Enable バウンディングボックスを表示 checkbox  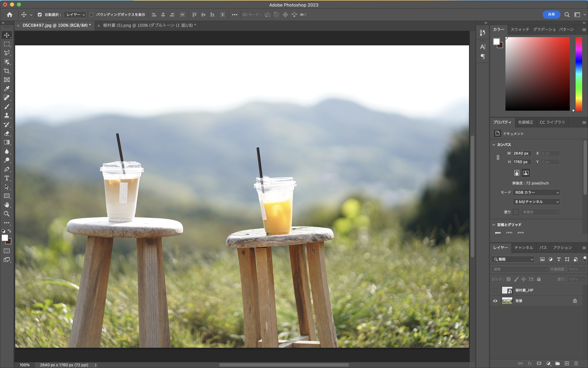(91, 15)
